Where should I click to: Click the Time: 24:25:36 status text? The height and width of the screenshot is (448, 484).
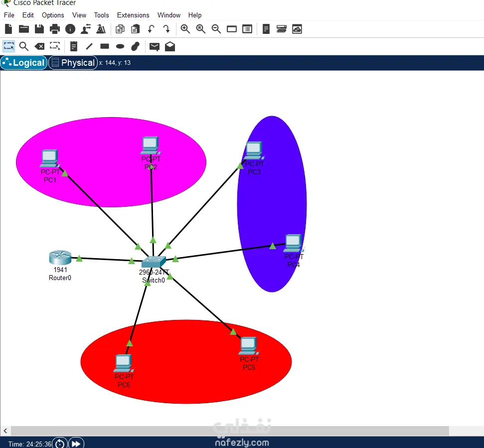pyautogui.click(x=29, y=444)
